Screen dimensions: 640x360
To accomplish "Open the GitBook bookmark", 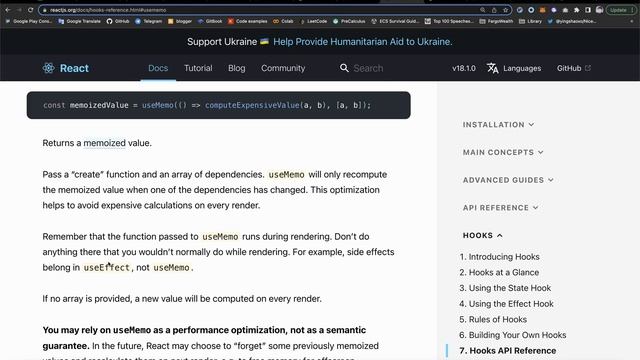I will [210, 21].
